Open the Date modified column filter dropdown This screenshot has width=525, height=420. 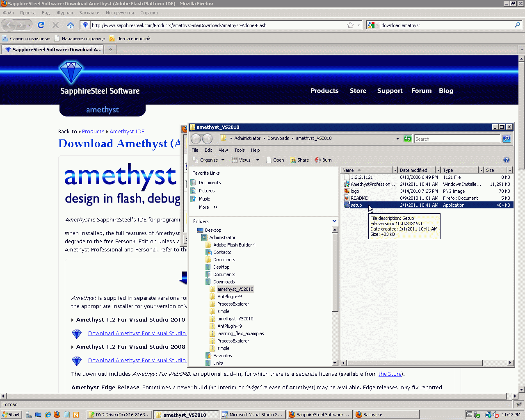(438, 170)
